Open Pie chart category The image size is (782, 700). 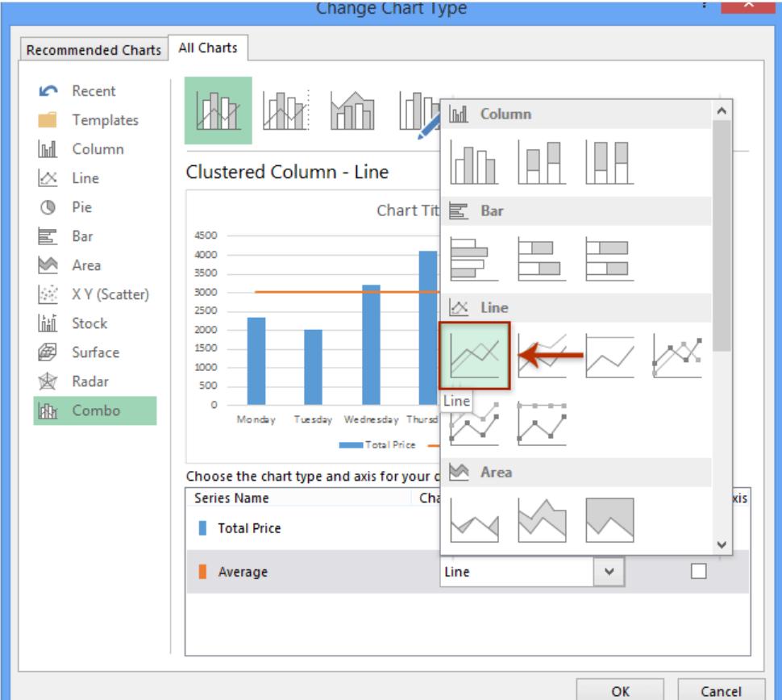tap(95, 207)
